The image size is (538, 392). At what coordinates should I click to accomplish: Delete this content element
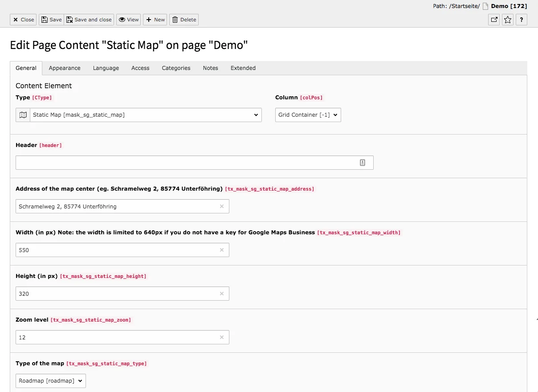click(183, 19)
